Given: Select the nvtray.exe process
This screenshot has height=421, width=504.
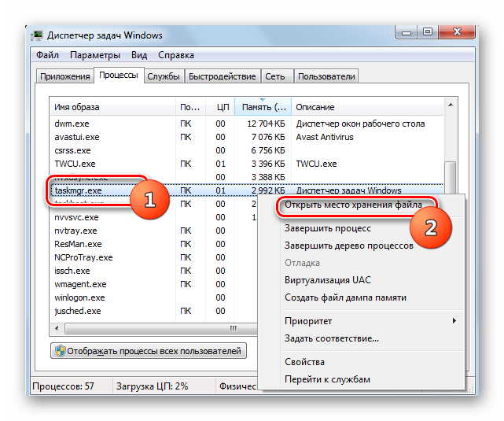Looking at the screenshot, I should tap(75, 231).
